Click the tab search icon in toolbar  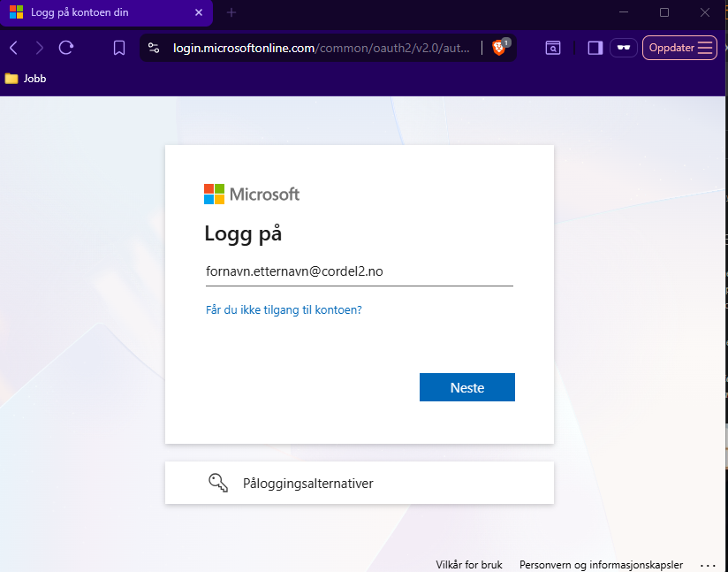(552, 48)
